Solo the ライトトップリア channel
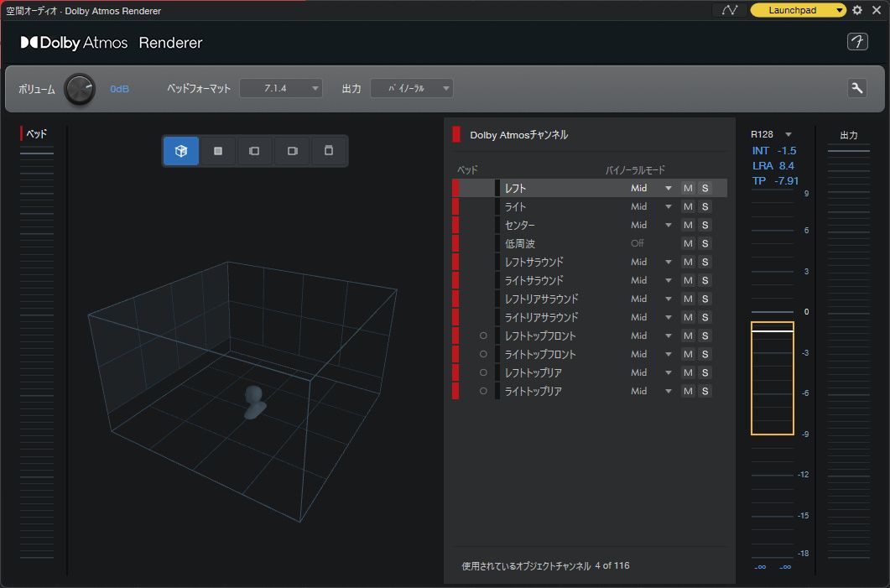 pyautogui.click(x=705, y=391)
